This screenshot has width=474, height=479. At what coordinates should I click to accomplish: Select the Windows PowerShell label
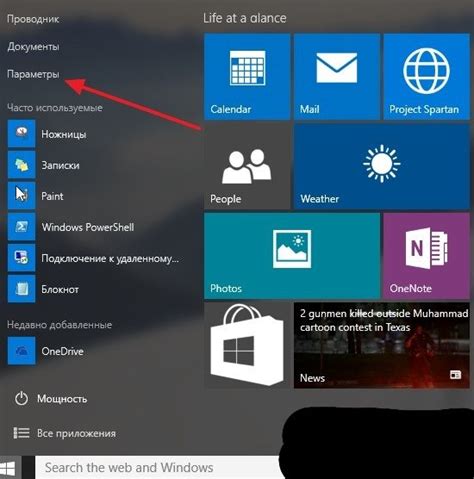(x=88, y=227)
